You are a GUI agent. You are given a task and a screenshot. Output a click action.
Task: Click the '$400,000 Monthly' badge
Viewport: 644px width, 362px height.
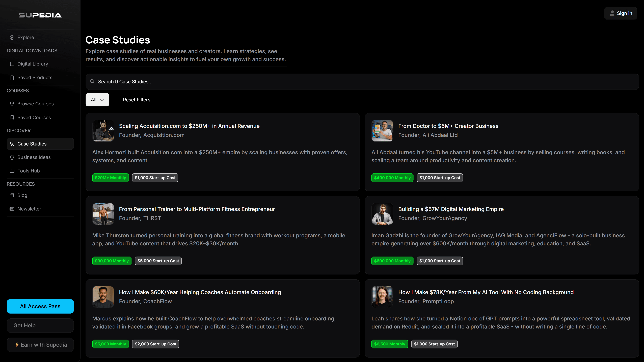point(392,178)
